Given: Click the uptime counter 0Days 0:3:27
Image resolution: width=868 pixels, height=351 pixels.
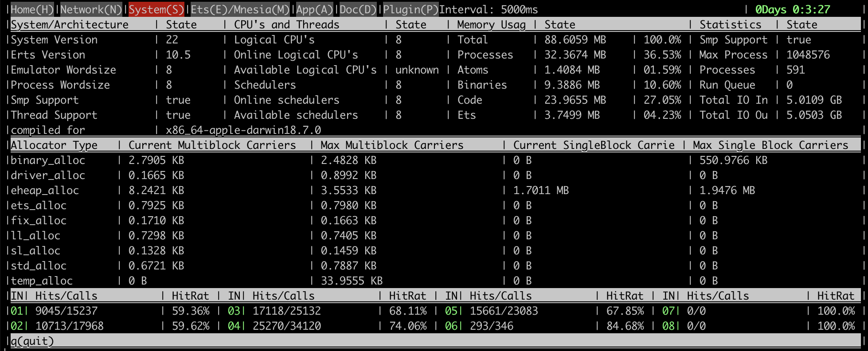Looking at the screenshot, I should pyautogui.click(x=793, y=9).
